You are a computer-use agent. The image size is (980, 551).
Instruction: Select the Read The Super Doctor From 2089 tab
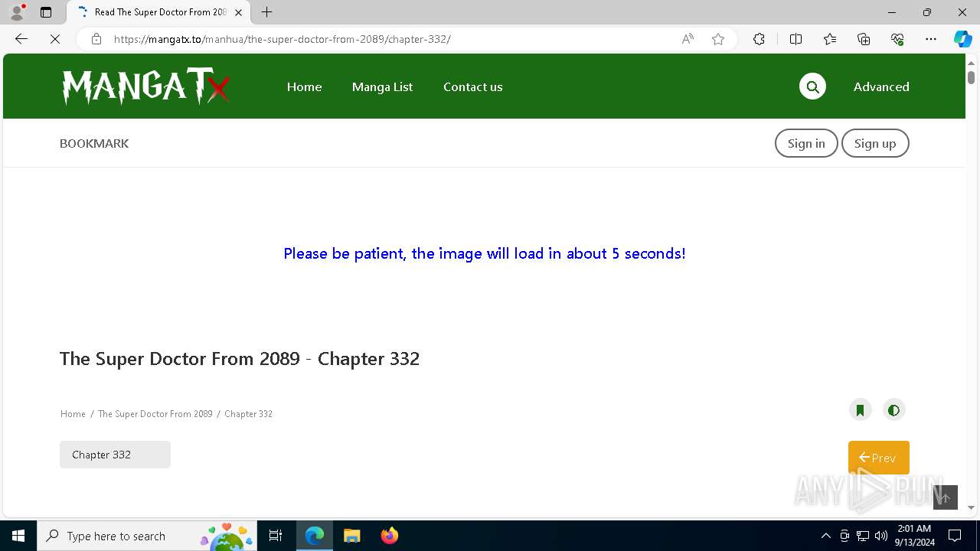[x=158, y=12]
